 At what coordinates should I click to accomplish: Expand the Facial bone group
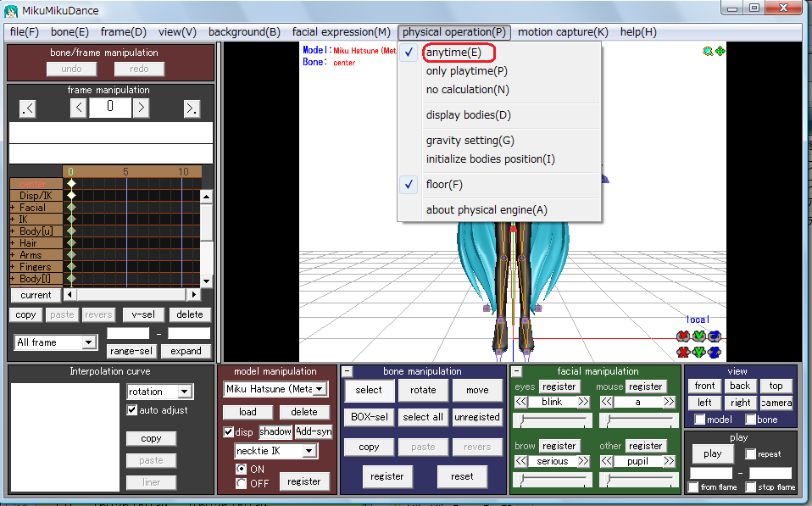tap(13, 208)
